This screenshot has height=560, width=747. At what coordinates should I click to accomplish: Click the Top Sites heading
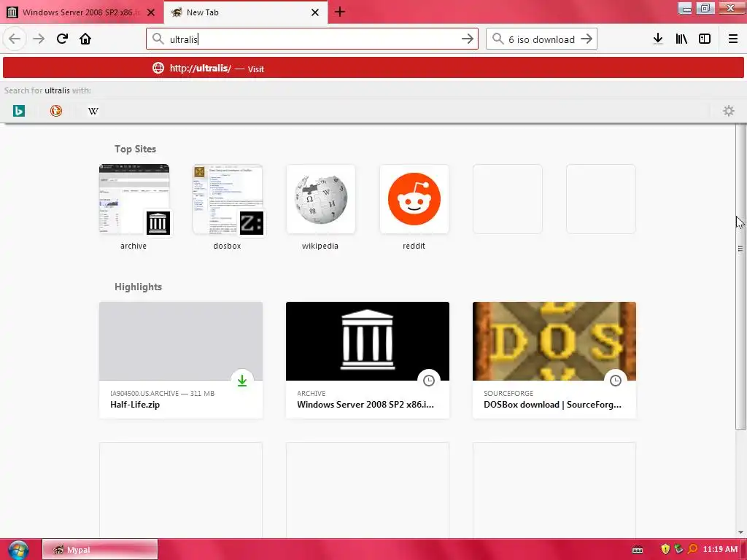coord(135,149)
